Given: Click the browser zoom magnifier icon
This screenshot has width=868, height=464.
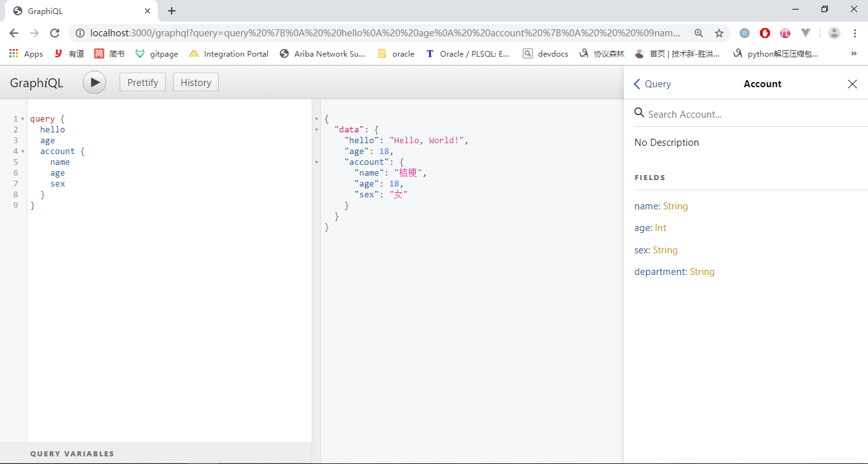Looking at the screenshot, I should tap(699, 33).
